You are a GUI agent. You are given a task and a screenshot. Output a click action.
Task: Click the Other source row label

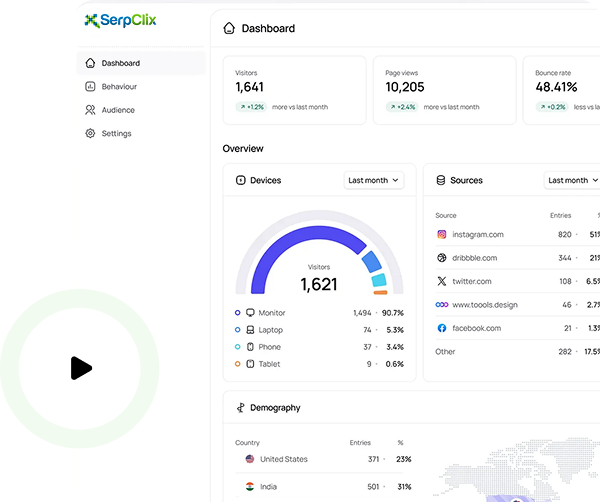445,352
